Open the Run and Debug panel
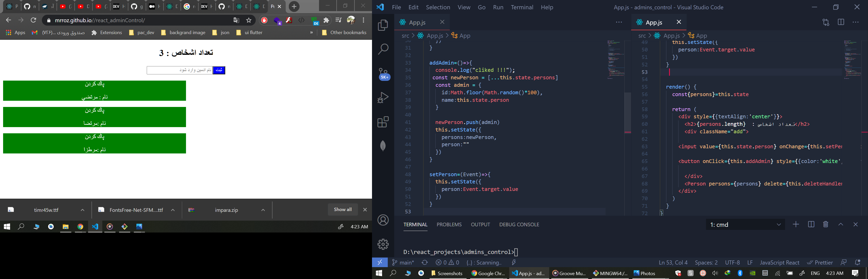The image size is (868, 279). click(x=383, y=97)
